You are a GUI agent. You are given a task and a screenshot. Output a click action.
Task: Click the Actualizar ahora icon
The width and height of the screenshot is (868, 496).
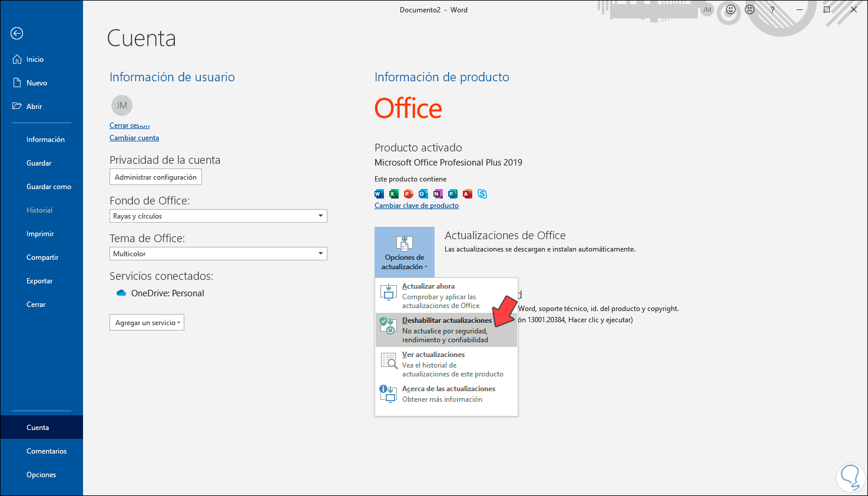point(389,292)
